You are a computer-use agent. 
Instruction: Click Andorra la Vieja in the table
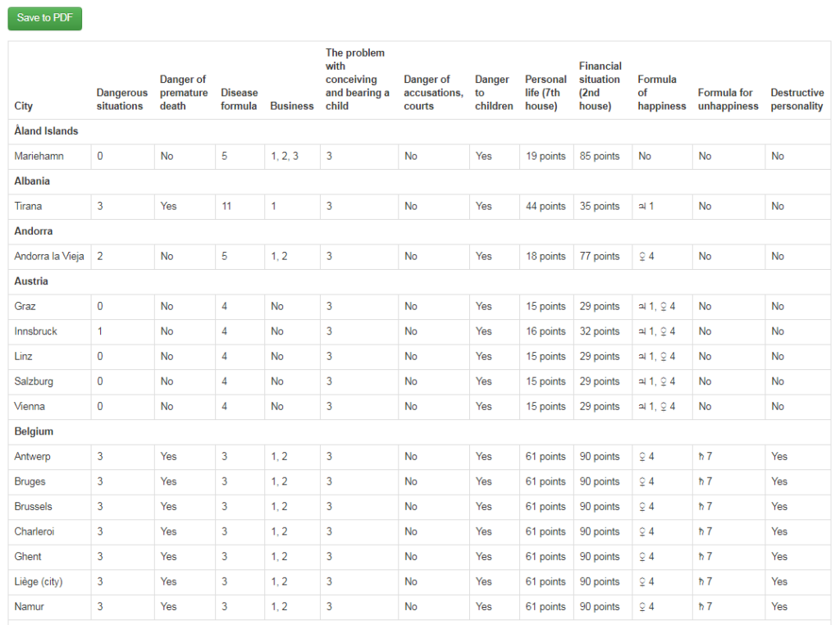(x=49, y=256)
